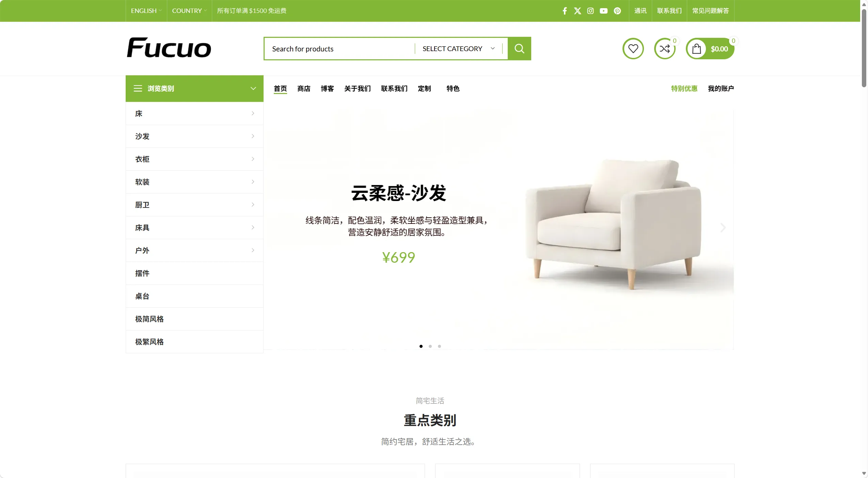Screen dimensions: 868x478
Task: Click the 特别优惠 link
Action: coord(684,89)
